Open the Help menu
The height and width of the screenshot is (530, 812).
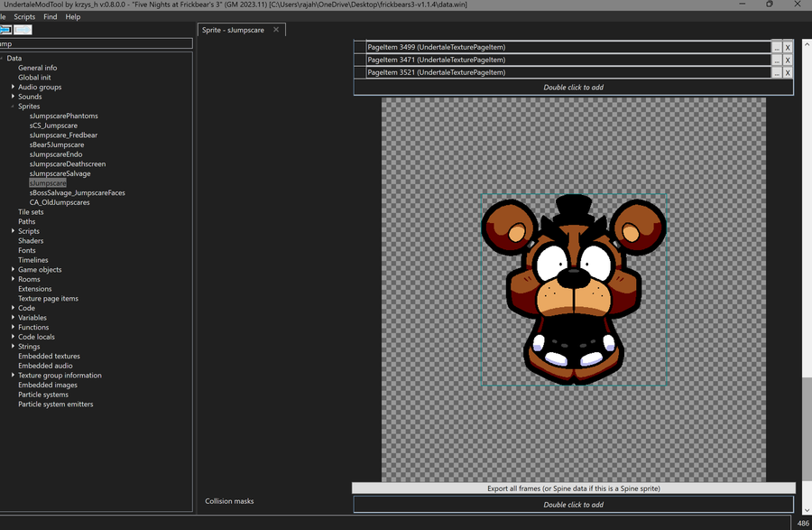pos(72,16)
